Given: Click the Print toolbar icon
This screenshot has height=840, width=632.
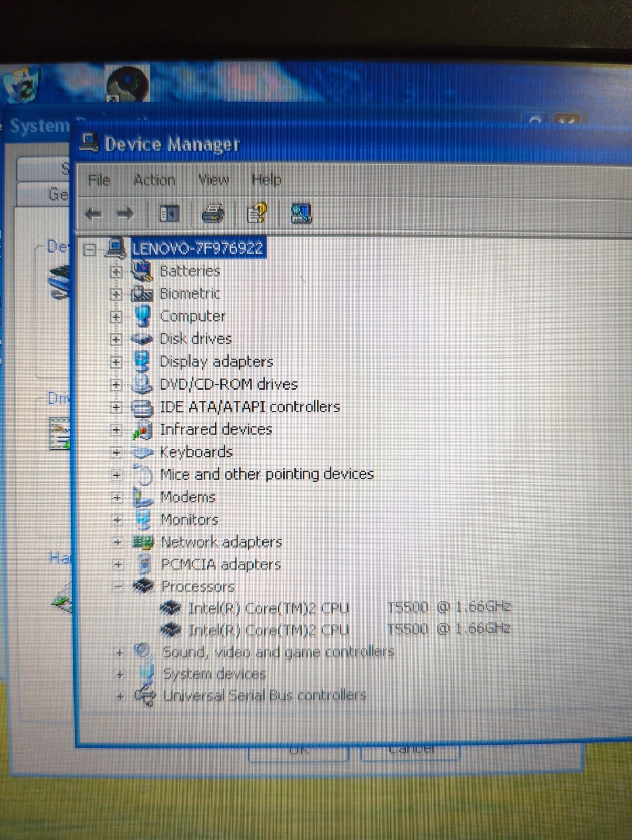Looking at the screenshot, I should click(213, 214).
